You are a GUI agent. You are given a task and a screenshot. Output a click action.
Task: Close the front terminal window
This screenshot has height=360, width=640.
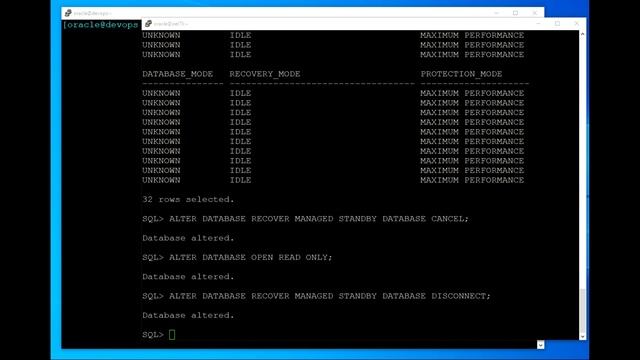[576, 24]
